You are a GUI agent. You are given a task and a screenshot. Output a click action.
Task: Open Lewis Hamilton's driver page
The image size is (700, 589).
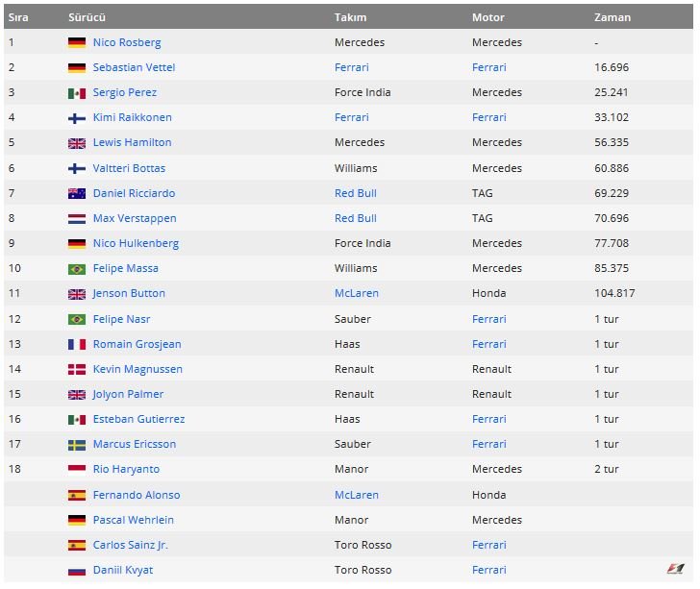[132, 143]
